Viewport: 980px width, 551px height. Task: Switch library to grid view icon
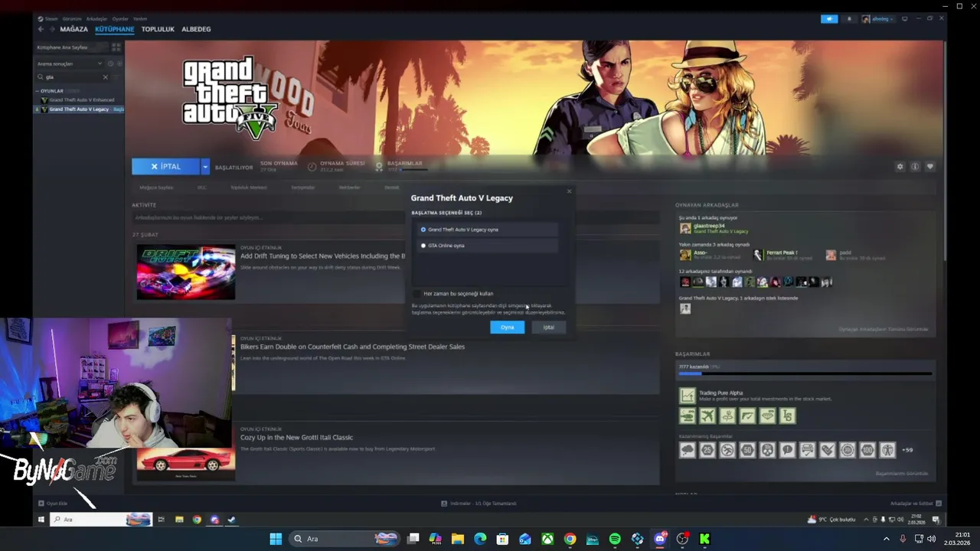[116, 47]
